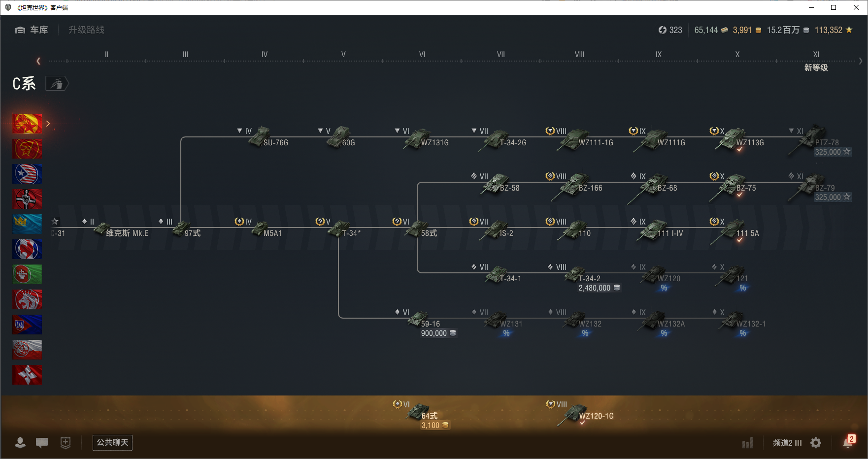Toggle the premium vehicles icon beside C系
The width and height of the screenshot is (868, 459).
(x=57, y=84)
